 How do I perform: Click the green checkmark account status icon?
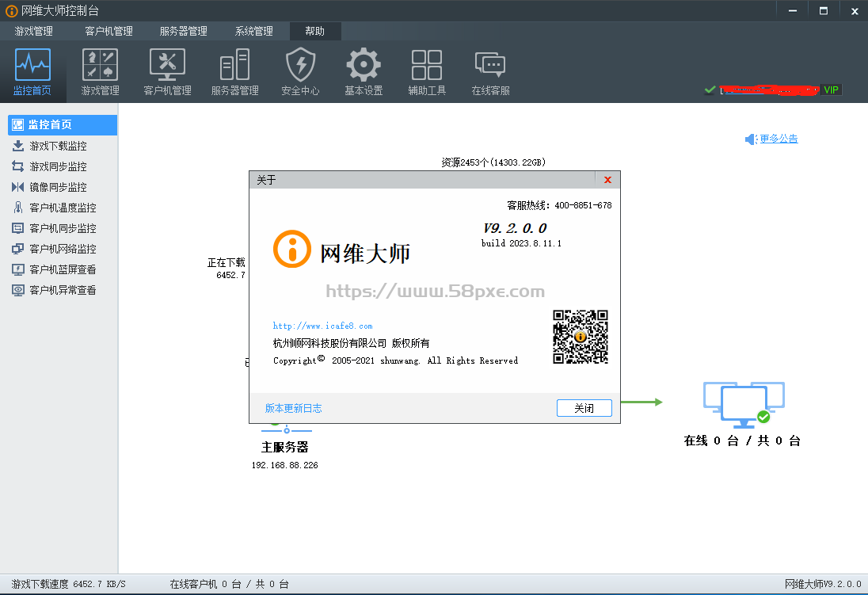click(x=710, y=90)
